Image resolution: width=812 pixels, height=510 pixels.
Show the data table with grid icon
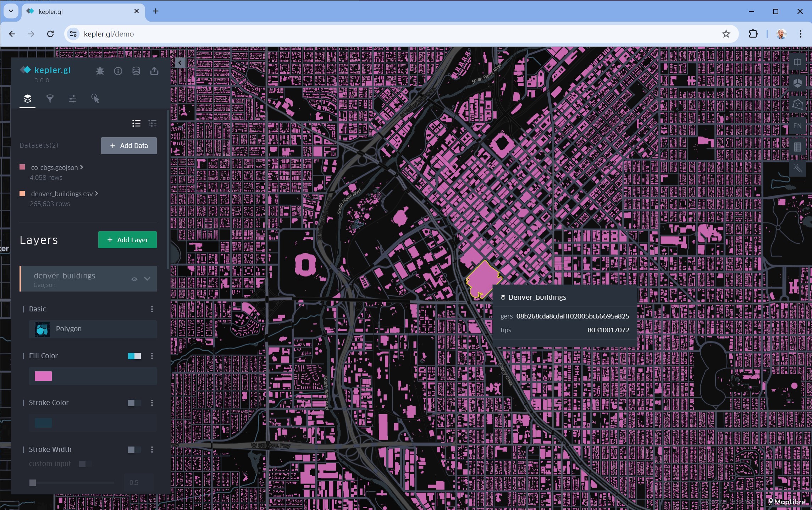tap(797, 146)
